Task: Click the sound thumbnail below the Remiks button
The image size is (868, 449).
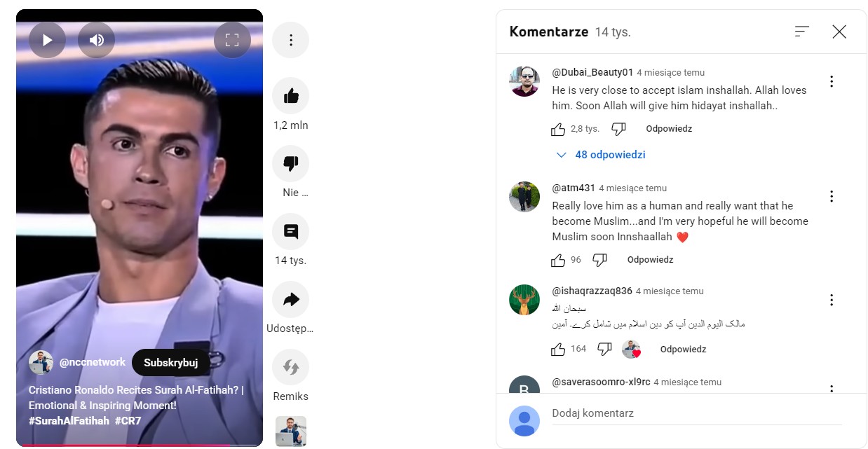Action: click(x=290, y=431)
